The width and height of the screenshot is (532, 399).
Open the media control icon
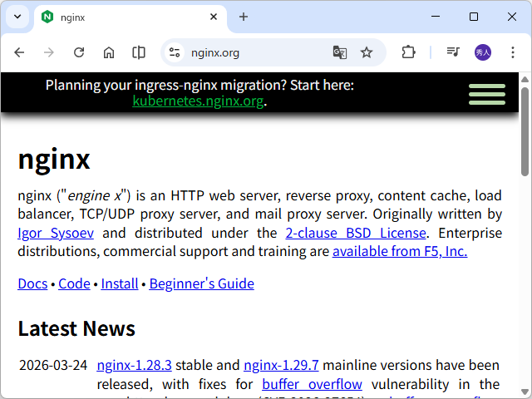[x=453, y=52]
